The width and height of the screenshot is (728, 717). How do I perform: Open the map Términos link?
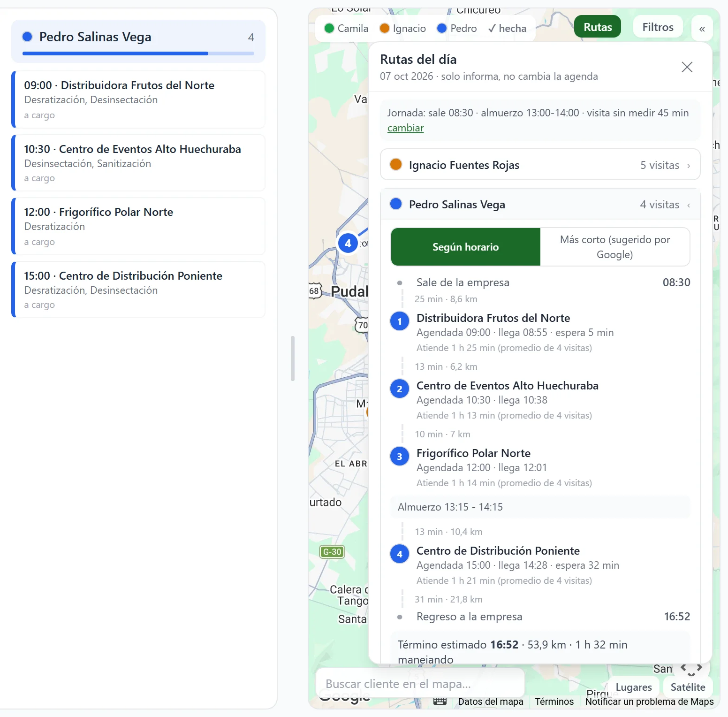(x=554, y=702)
